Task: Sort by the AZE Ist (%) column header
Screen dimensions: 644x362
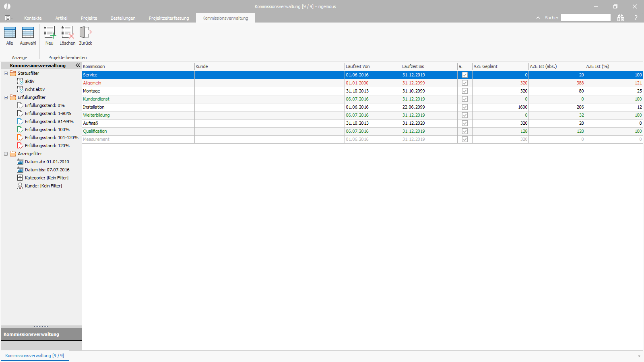Action: point(614,66)
